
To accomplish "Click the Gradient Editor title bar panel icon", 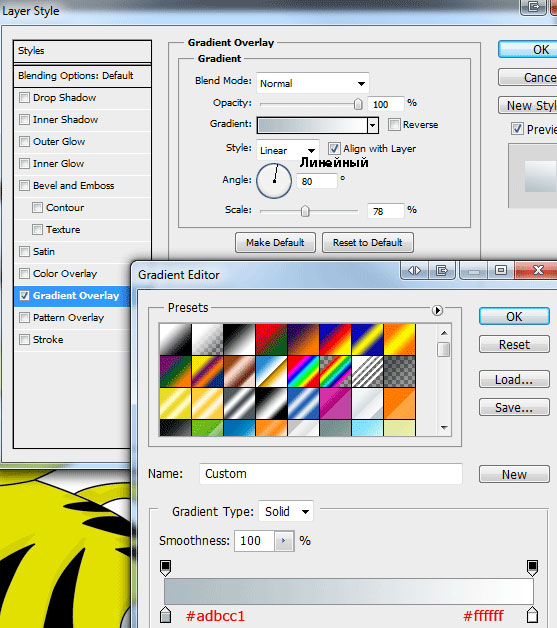I will tap(442, 271).
